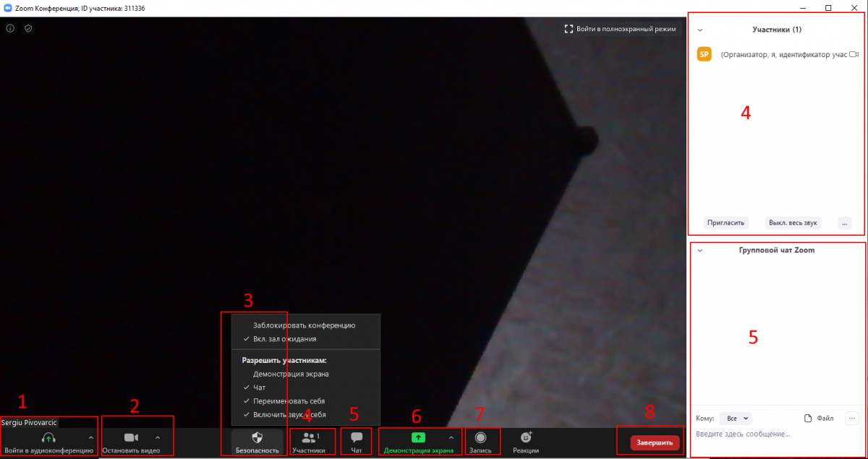Click the headphones join audio icon

click(48, 437)
